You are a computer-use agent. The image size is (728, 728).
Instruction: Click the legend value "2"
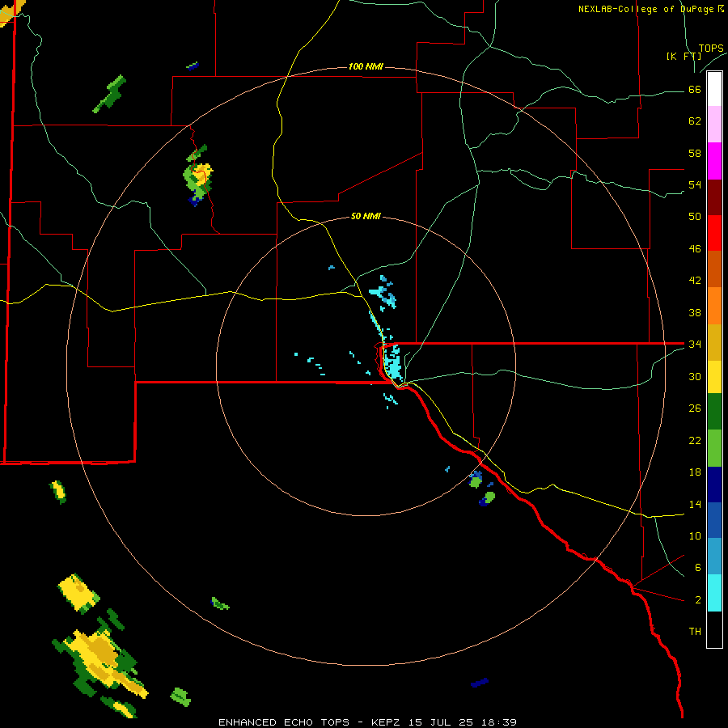pos(698,599)
